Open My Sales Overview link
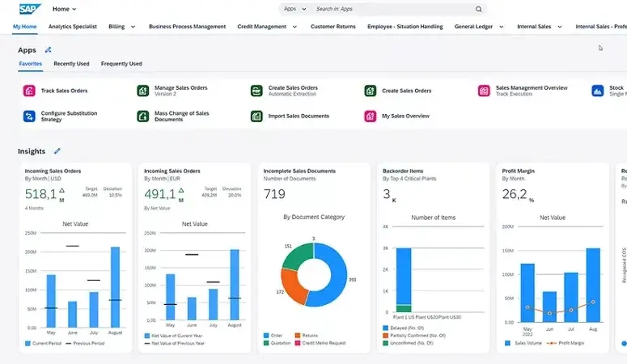Viewport: 627px width, 364px height. coord(405,116)
